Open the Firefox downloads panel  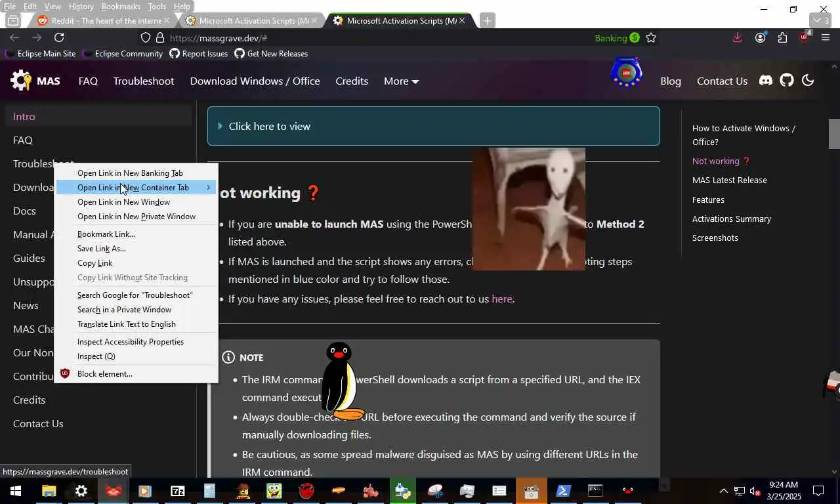[738, 38]
